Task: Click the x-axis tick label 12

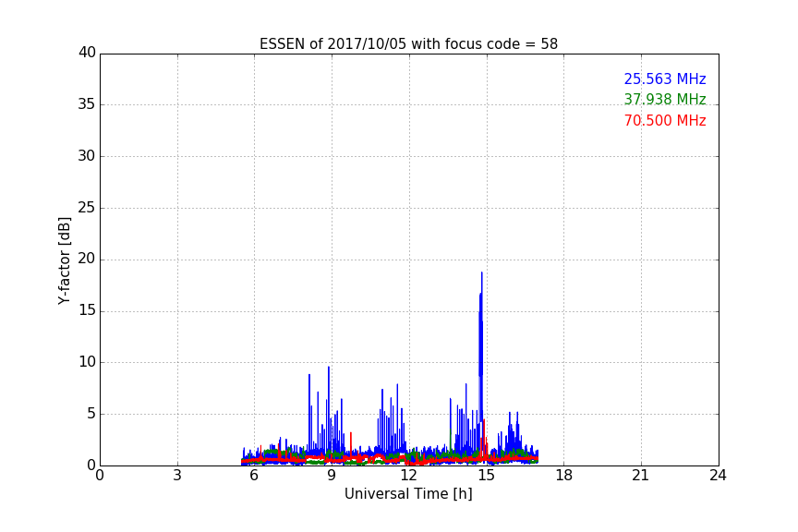Action: tap(408, 476)
